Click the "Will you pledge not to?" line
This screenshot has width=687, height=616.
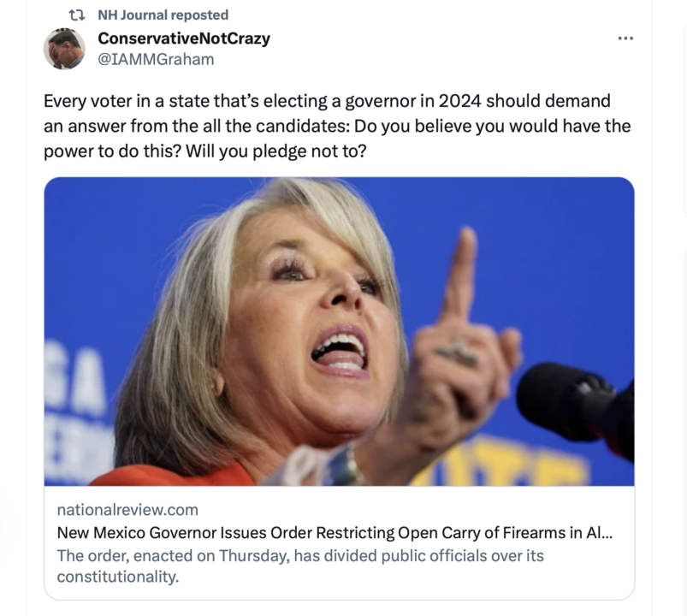(276, 151)
